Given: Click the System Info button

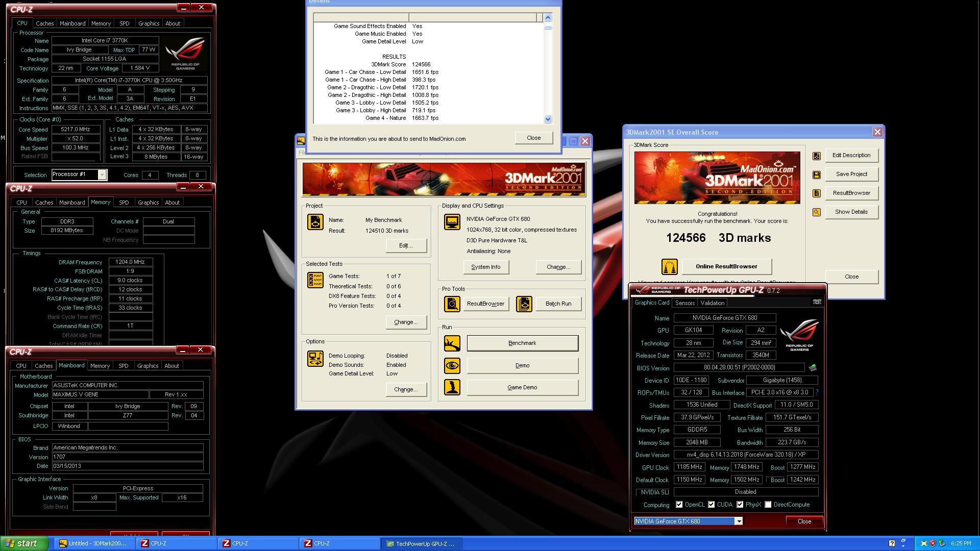Looking at the screenshot, I should (485, 267).
